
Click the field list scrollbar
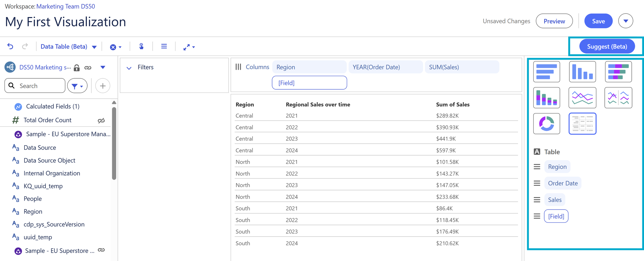coord(114,143)
